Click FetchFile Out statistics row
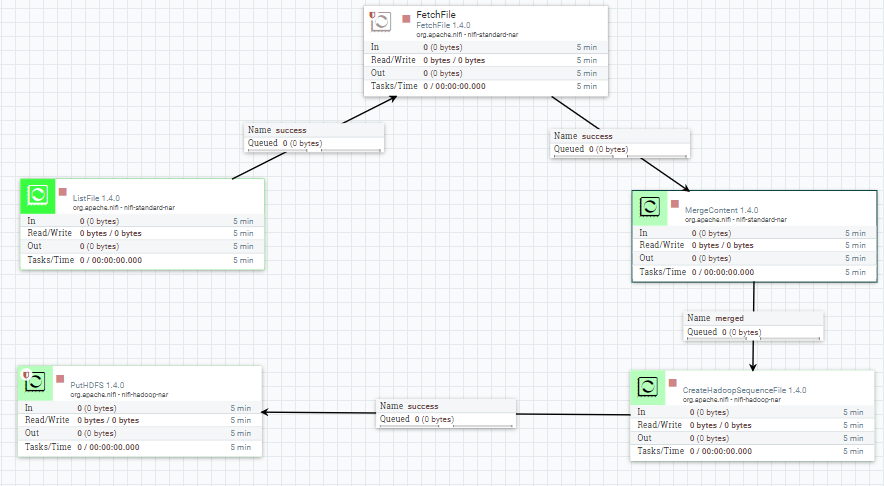 (x=486, y=73)
